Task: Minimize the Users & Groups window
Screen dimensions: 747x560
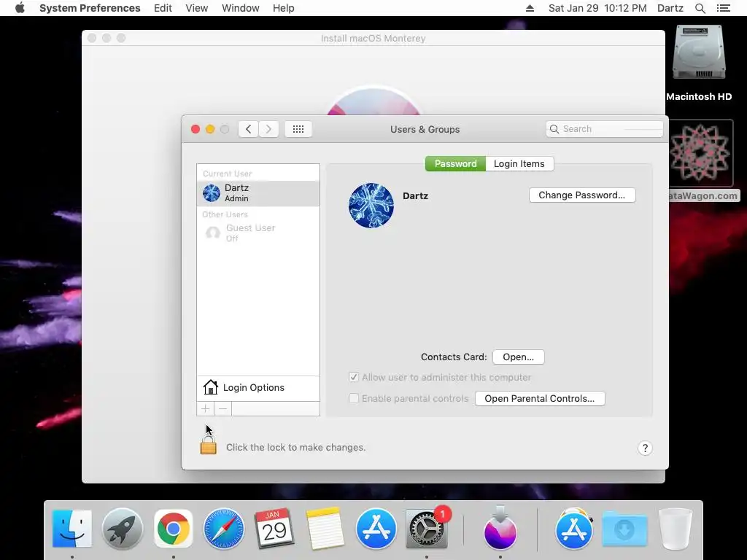Action: 210,129
